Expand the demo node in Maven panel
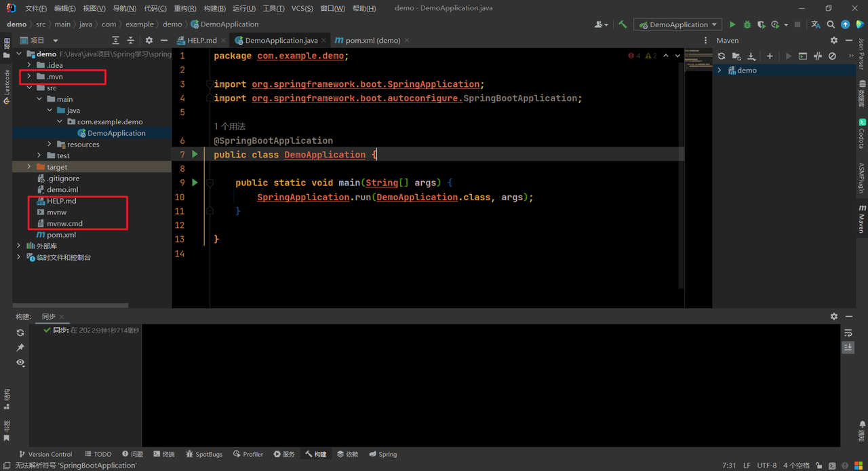The height and width of the screenshot is (471, 868). coord(719,71)
